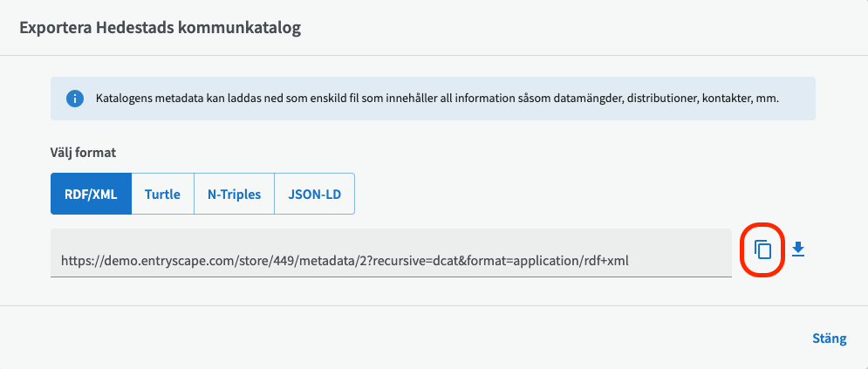This screenshot has height=369, width=868.
Task: Copy the export URL to clipboard
Action: tap(763, 250)
